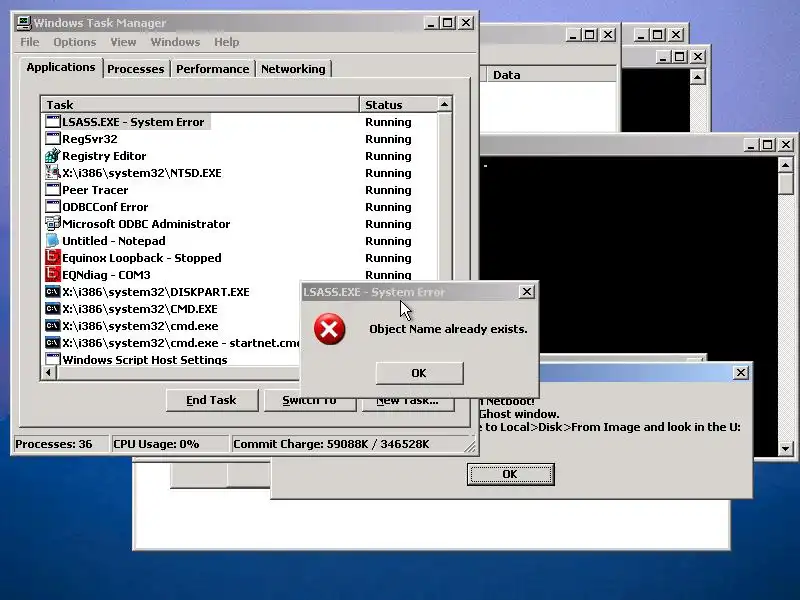Sort by the Task column header
The height and width of the screenshot is (600, 800).
coord(199,105)
